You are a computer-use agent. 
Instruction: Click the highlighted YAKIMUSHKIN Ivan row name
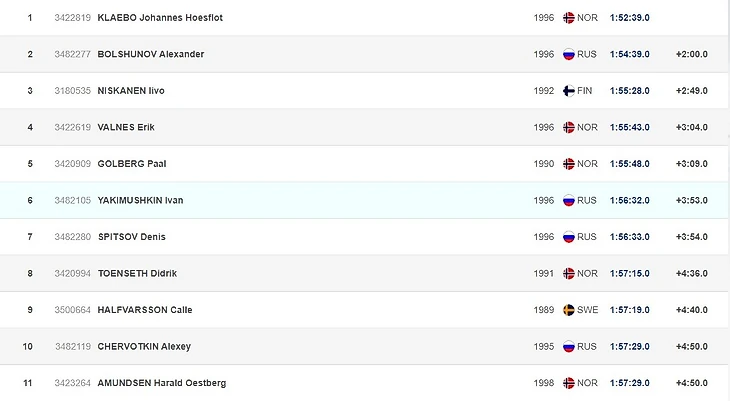(140, 200)
